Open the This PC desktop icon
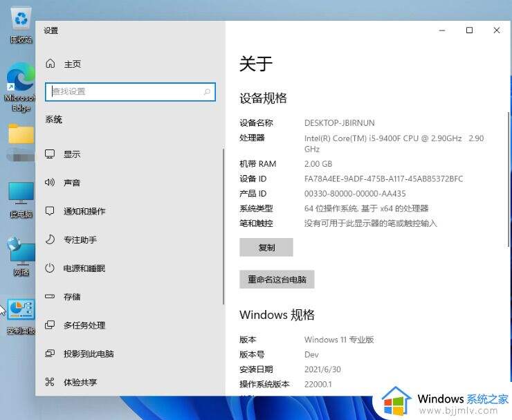This screenshot has height=420, width=512. coord(21,200)
